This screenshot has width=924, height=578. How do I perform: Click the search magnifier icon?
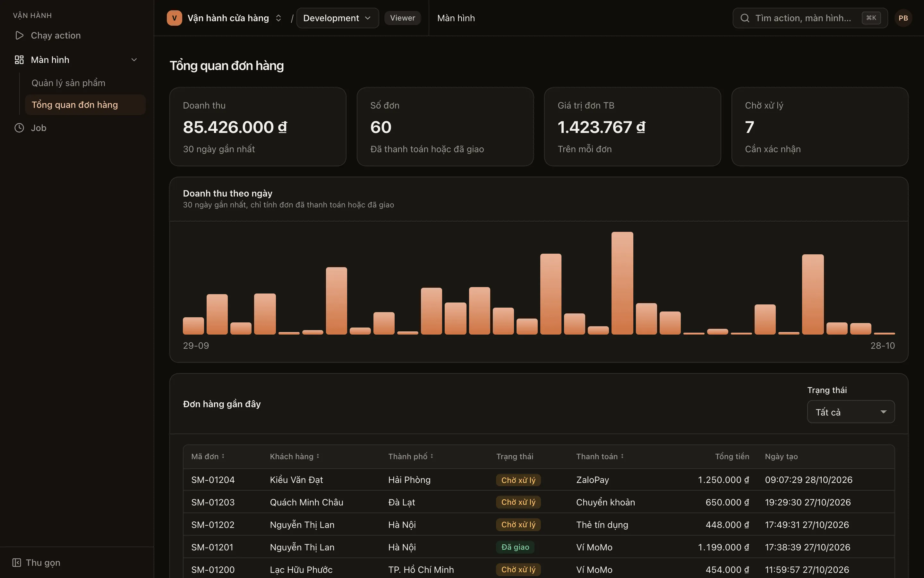(x=745, y=18)
